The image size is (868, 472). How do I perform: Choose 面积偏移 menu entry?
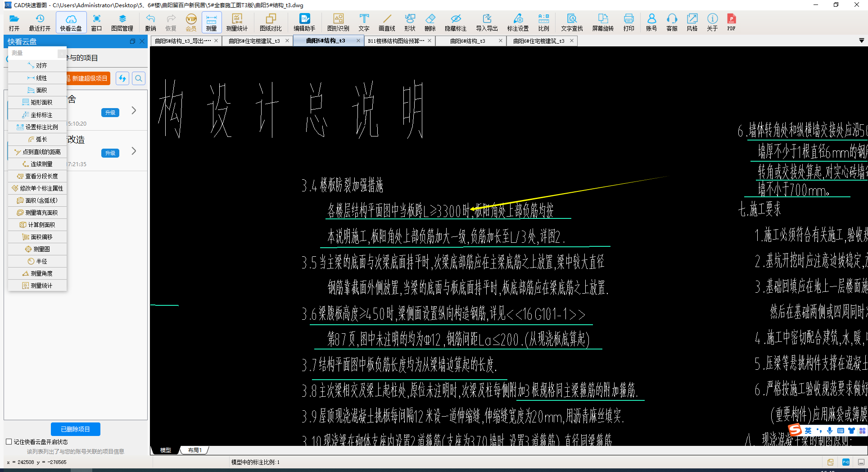(37, 237)
